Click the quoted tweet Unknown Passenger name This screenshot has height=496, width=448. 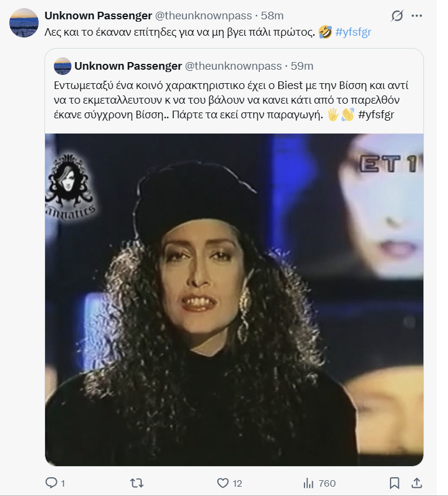pyautogui.click(x=128, y=66)
